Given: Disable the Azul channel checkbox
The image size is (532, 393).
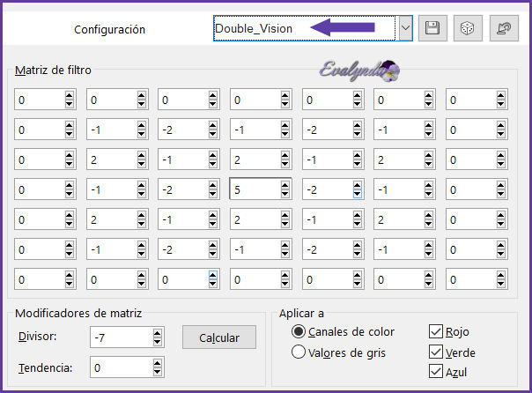Looking at the screenshot, I should tap(436, 372).
